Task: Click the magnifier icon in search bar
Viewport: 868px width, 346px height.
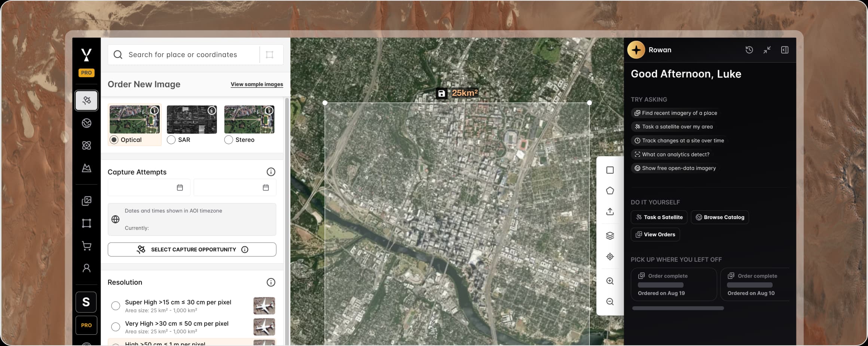Action: click(118, 55)
